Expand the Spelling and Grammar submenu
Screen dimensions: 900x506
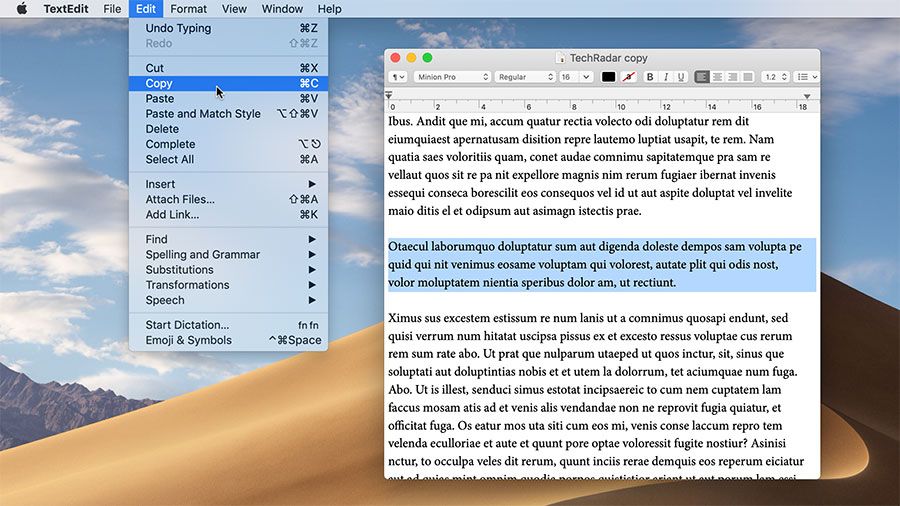click(228, 254)
